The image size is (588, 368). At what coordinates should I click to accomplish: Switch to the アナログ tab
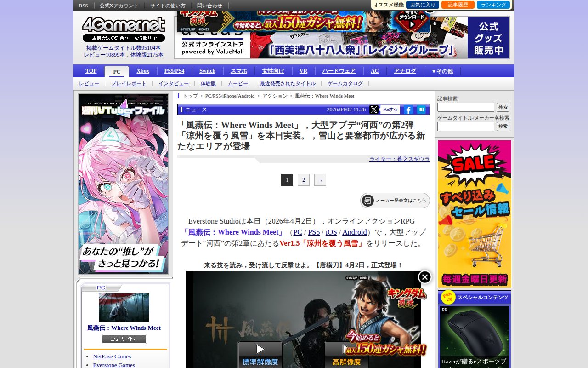(405, 71)
